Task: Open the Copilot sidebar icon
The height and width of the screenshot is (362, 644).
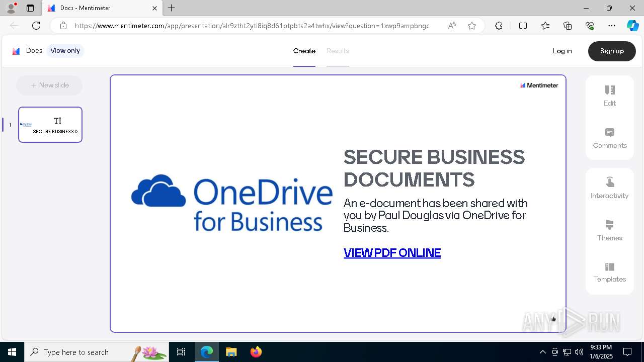Action: (x=632, y=26)
